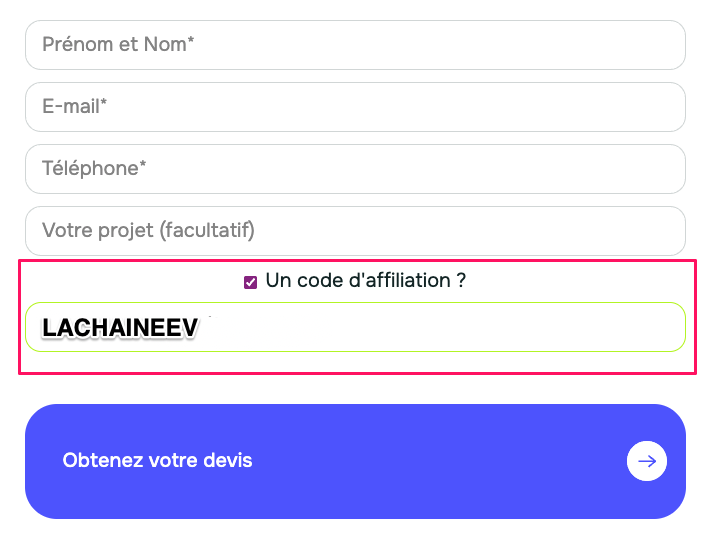The image size is (705, 539).
Task: Click the optional project description placeholder
Action: point(148,230)
